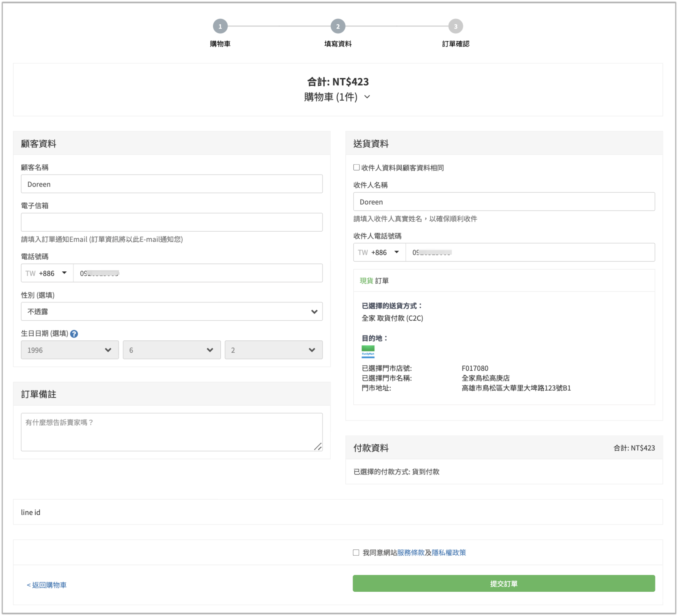The height and width of the screenshot is (616, 678).
Task: Click the 訂單備註 textarea 有什麼想告訴賣家嗎
Action: coord(172,432)
